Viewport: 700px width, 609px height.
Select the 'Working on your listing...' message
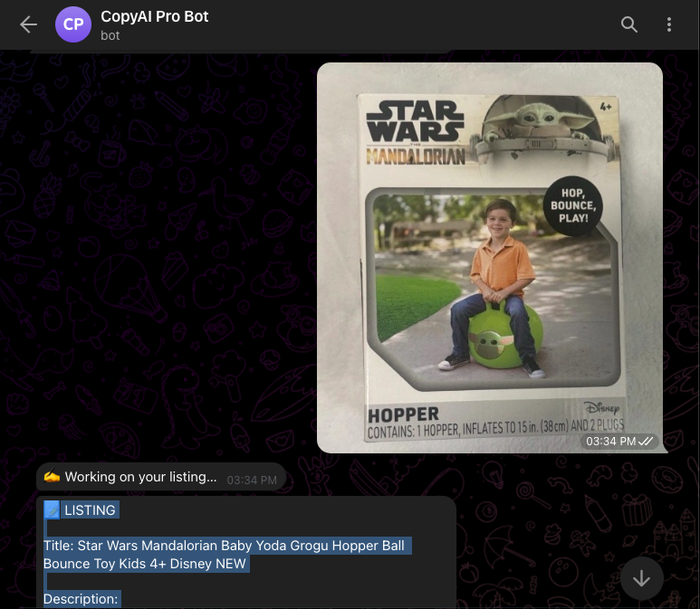coord(160,477)
